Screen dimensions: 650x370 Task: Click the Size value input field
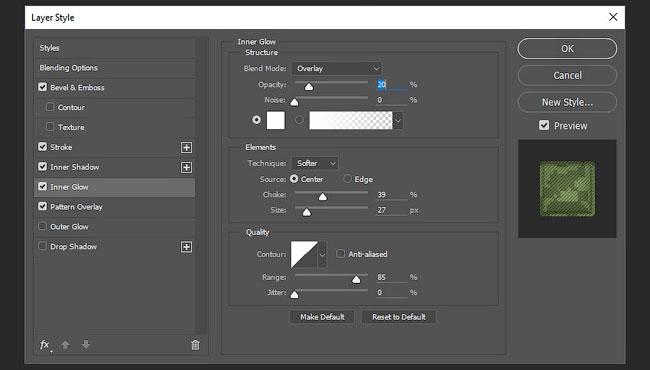tap(391, 210)
